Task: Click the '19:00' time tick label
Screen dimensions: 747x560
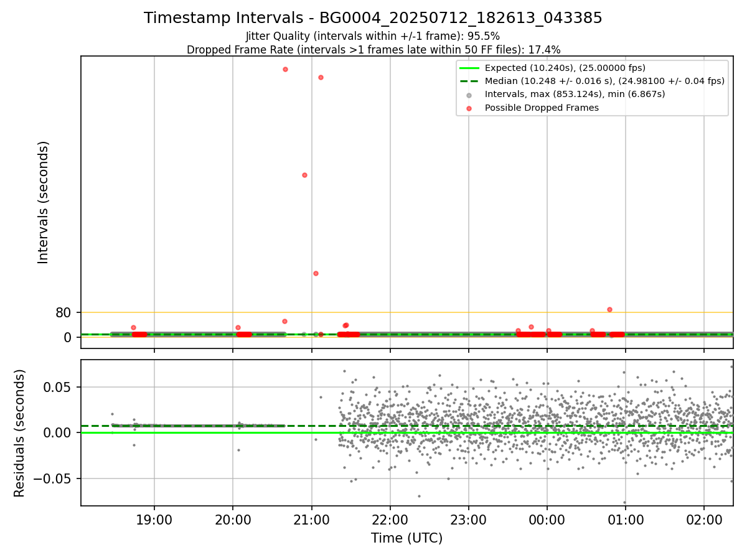Action: coord(154,520)
